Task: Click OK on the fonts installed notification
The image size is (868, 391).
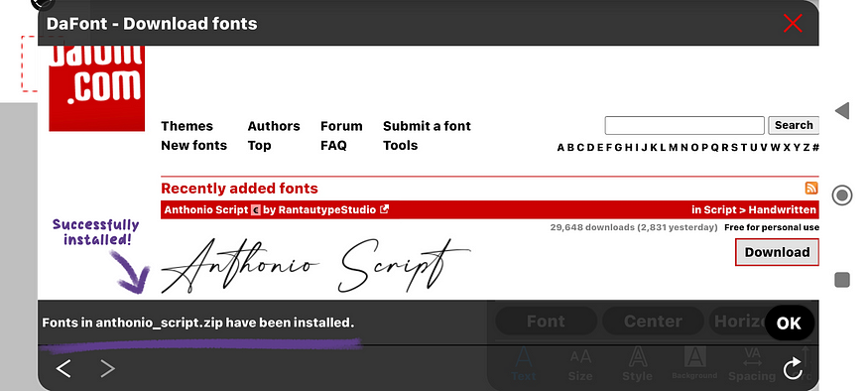Action: point(789,323)
